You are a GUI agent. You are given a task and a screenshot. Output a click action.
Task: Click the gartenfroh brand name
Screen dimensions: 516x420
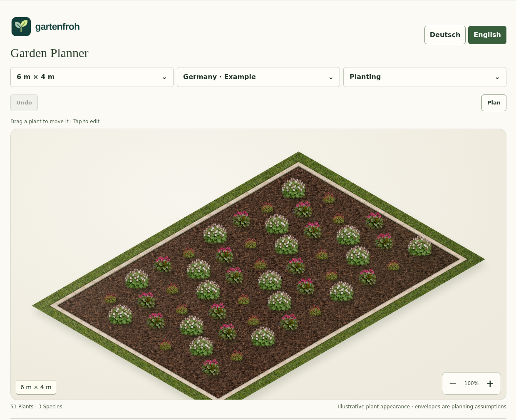click(57, 27)
